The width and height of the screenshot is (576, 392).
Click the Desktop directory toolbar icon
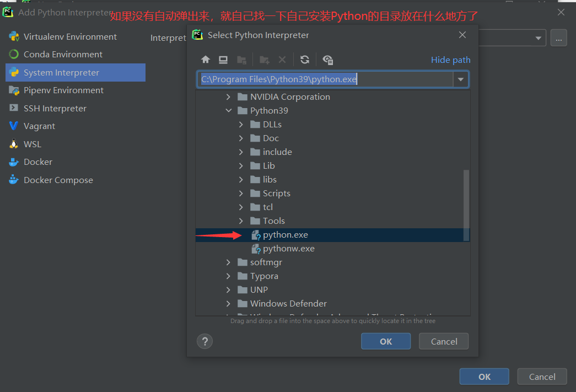[223, 60]
